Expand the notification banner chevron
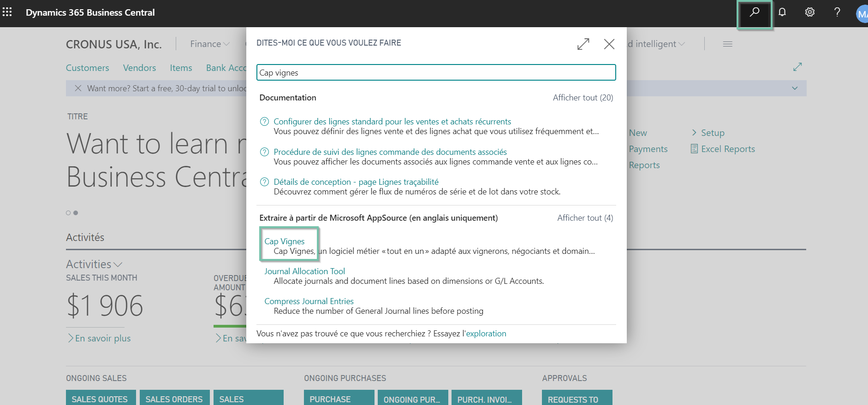The width and height of the screenshot is (868, 405). pos(795,88)
